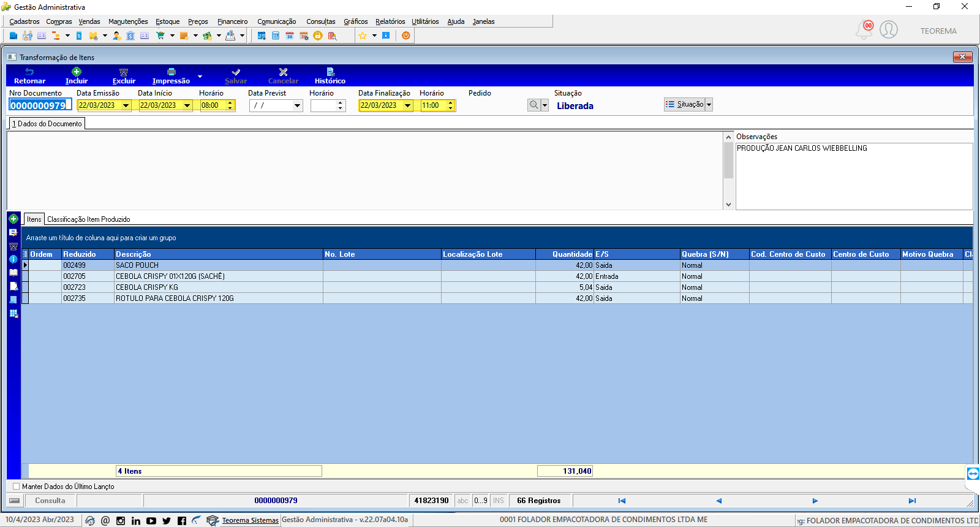Open the calculator icon in main toolbar
This screenshot has height=527, width=980.
[276, 36]
